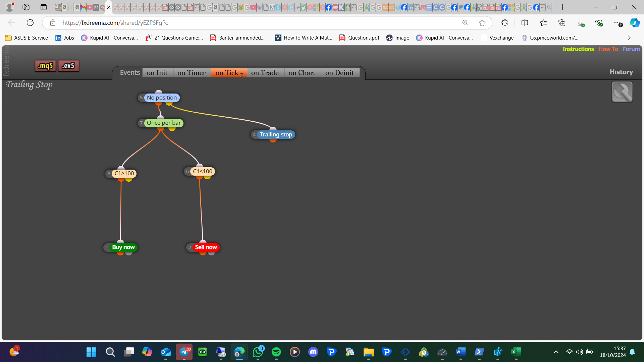
Task: Switch to the on Init tab
Action: (157, 73)
